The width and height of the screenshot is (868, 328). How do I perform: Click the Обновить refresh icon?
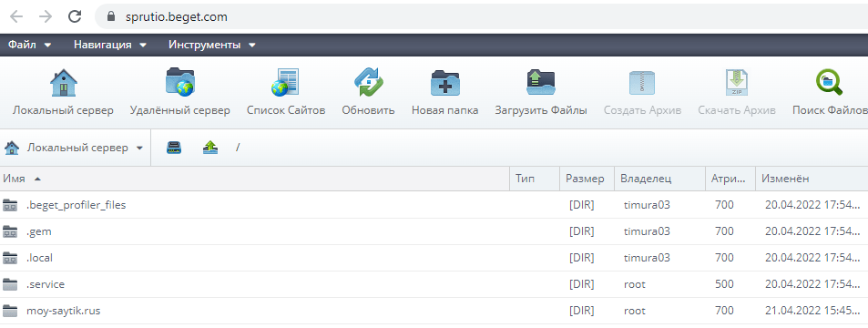368,83
